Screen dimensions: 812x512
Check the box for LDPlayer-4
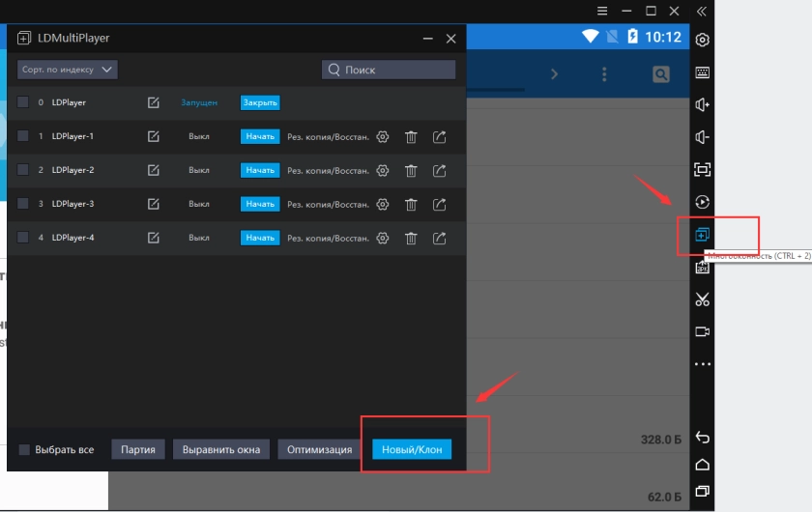pyautogui.click(x=23, y=237)
